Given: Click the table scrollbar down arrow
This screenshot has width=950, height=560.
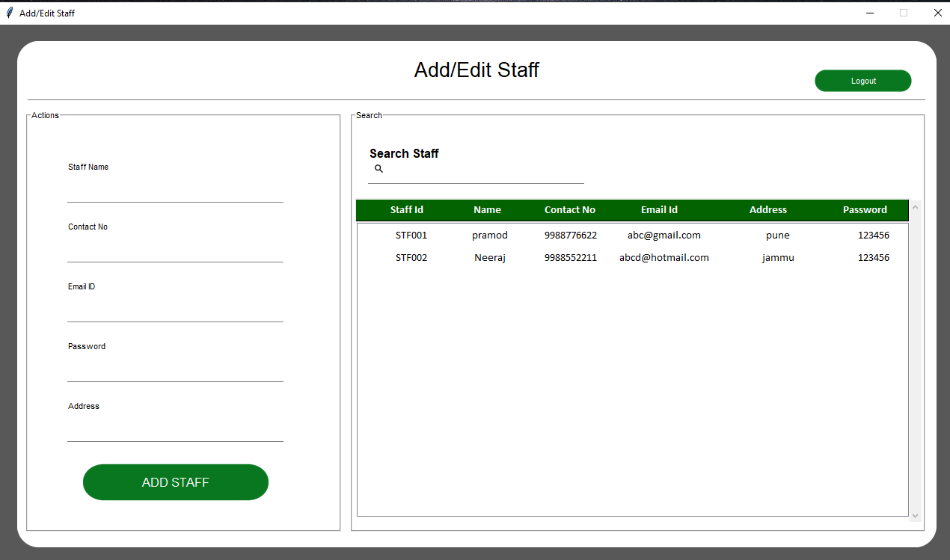Looking at the screenshot, I should click(915, 515).
